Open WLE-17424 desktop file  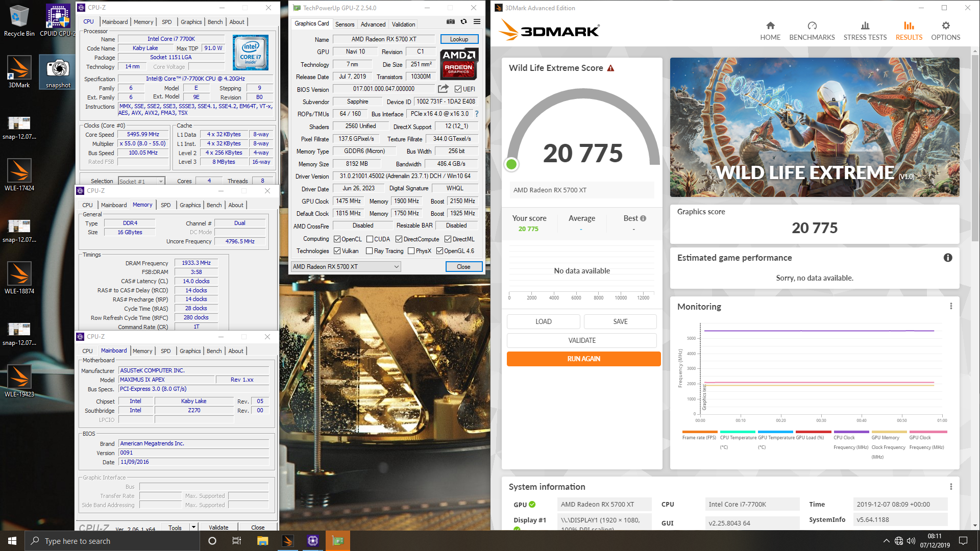pos(19,175)
